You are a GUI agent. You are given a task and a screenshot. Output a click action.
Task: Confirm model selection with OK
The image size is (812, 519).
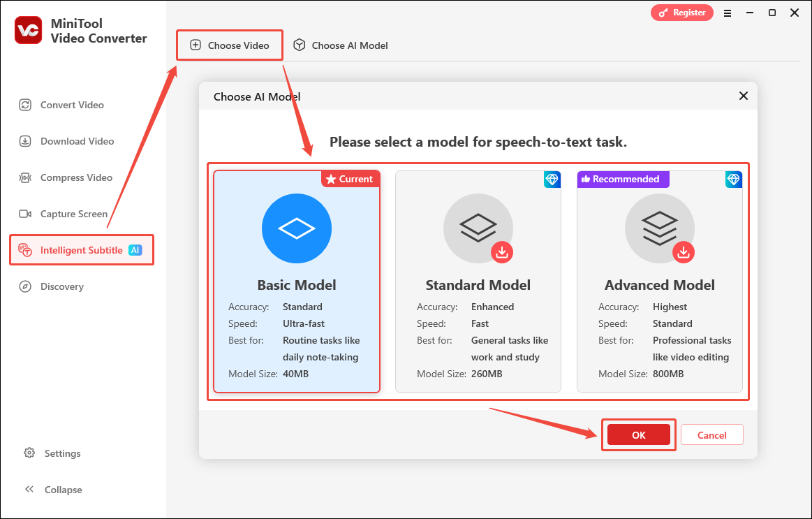(638, 434)
